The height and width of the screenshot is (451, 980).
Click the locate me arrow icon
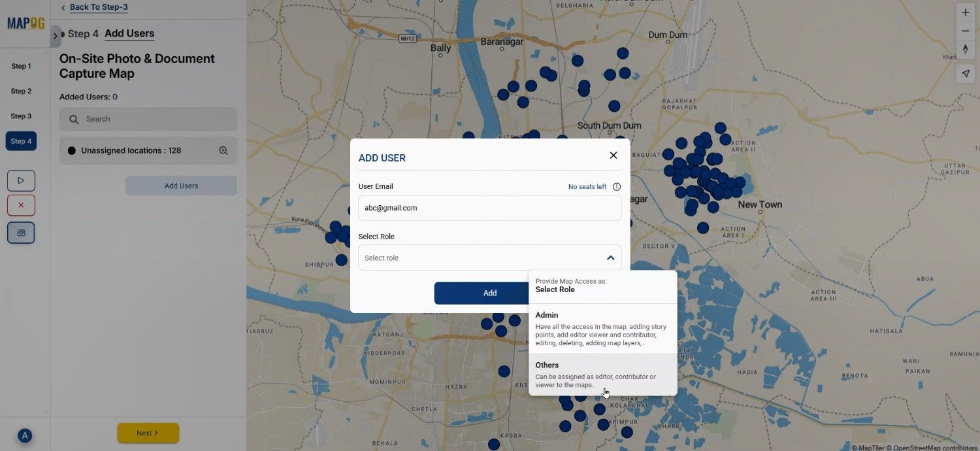click(965, 74)
